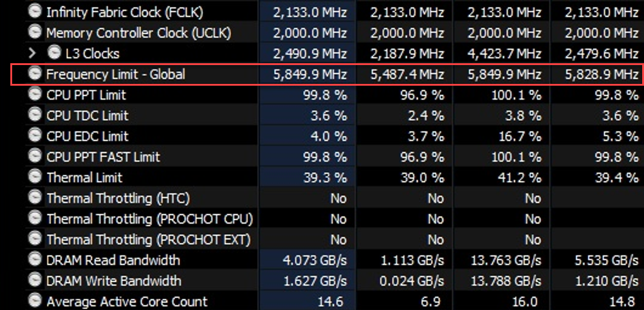Click the 14.8 Average Active Core Count value
The image size is (644, 310).
pyautogui.click(x=623, y=301)
